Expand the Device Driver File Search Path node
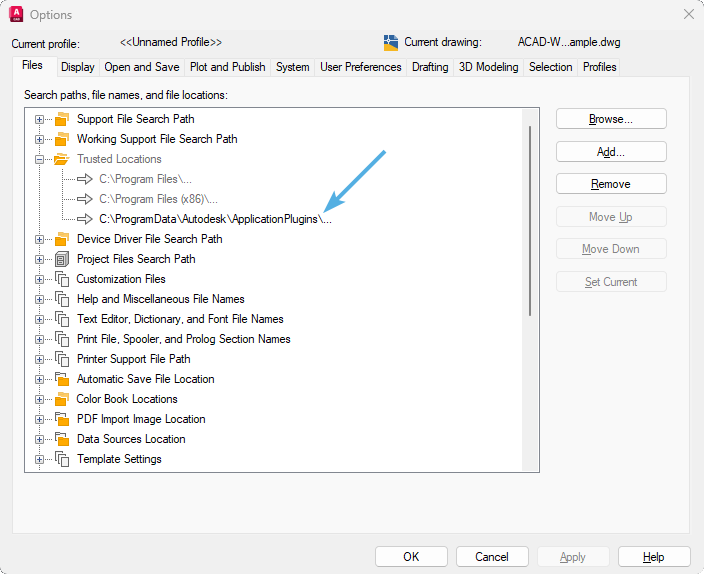 pyautogui.click(x=40, y=239)
